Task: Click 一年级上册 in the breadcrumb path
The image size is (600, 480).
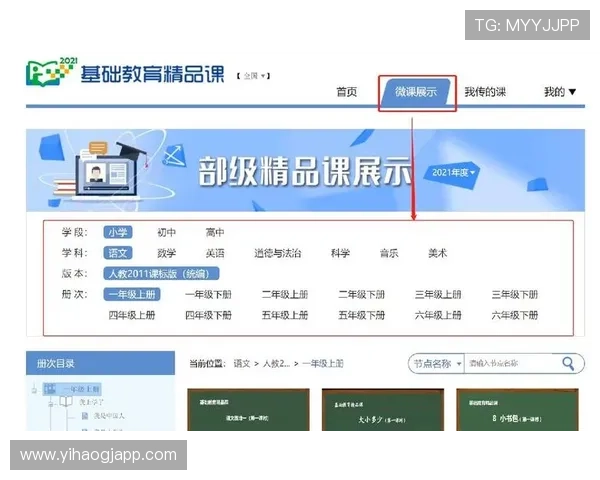Action: (323, 363)
